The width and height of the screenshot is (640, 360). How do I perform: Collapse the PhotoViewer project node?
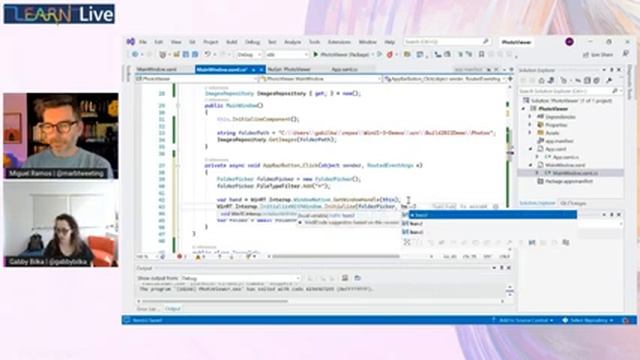(x=524, y=109)
